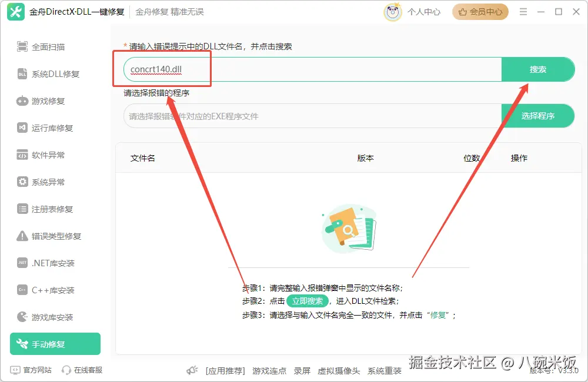The height and width of the screenshot is (382, 588).
Task: Open 游戏库安装 game library install
Action: coord(45,317)
